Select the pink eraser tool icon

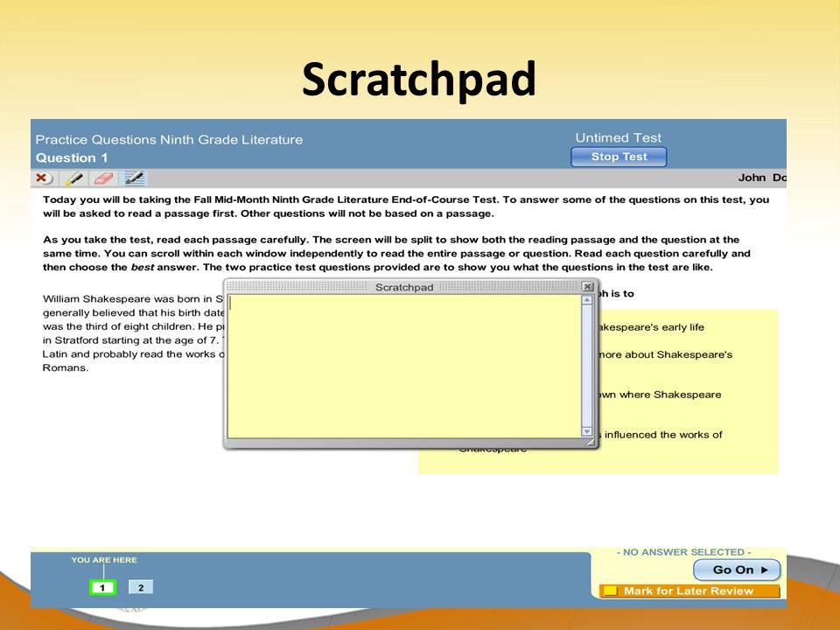(103, 178)
